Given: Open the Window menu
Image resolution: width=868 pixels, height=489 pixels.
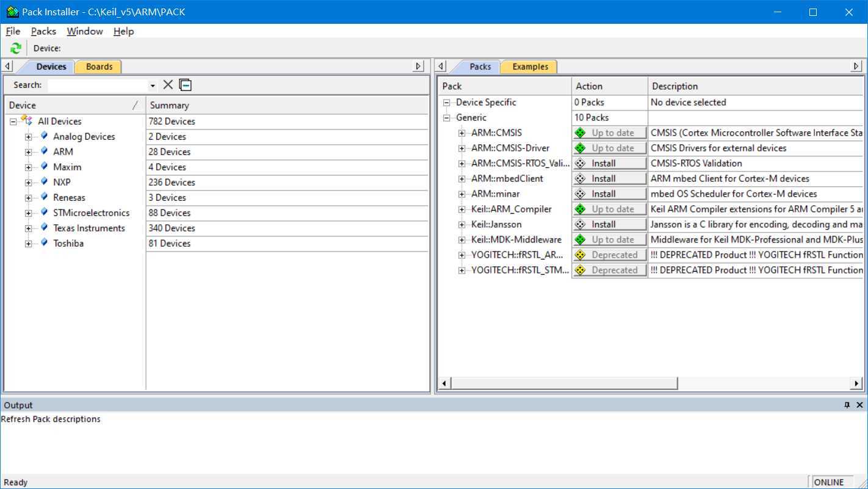Looking at the screenshot, I should pyautogui.click(x=85, y=31).
